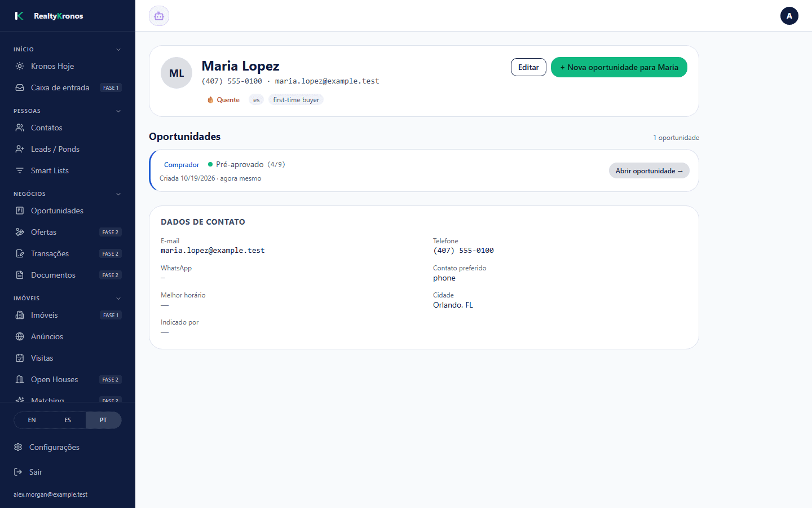The width and height of the screenshot is (812, 508).
Task: Open the Ofertas handshake icon
Action: tap(20, 232)
